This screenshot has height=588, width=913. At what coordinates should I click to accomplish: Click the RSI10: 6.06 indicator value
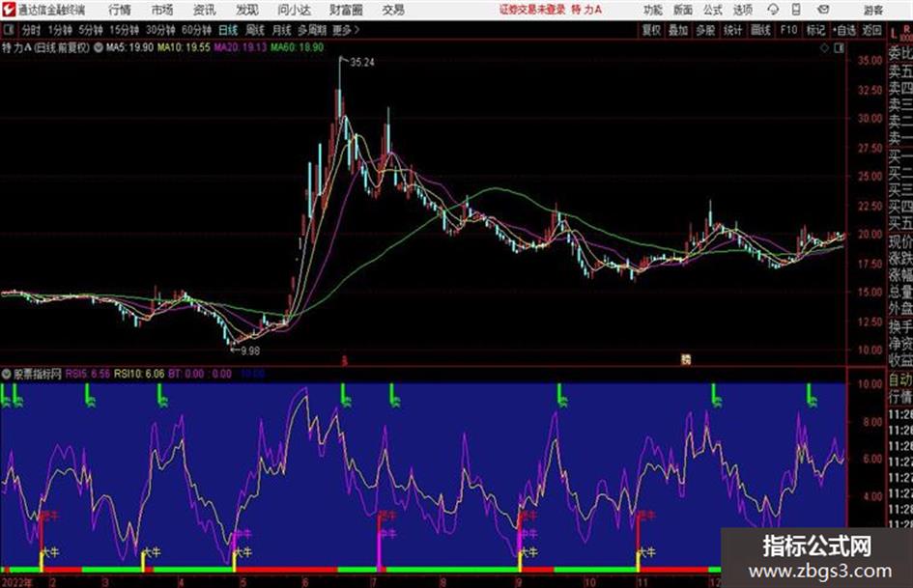coord(139,374)
